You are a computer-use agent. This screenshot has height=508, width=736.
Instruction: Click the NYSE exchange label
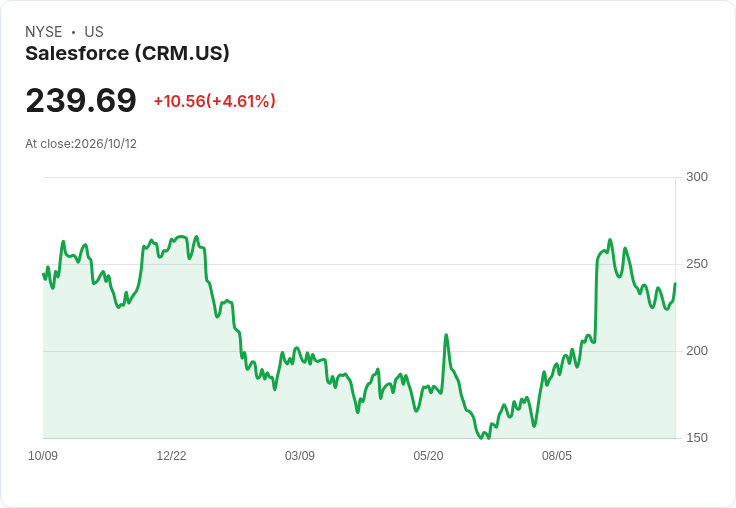coord(44,32)
